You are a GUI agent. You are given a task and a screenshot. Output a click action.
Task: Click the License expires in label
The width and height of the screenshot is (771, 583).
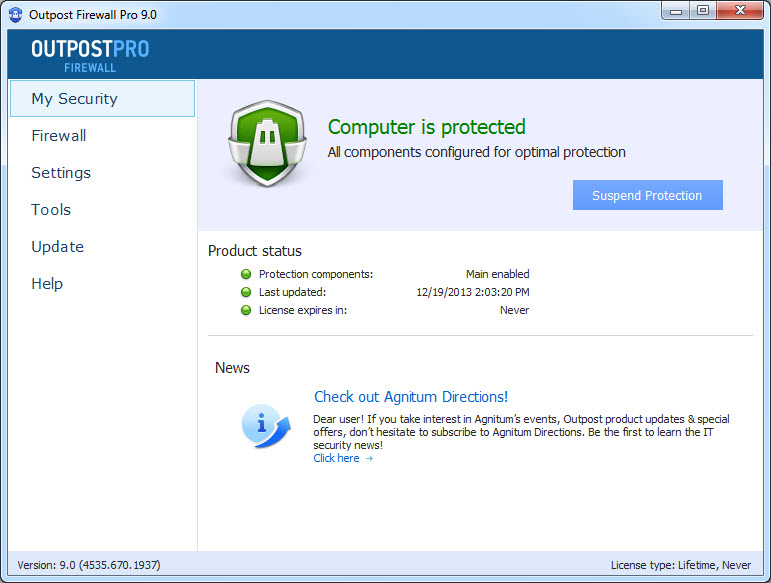303,310
